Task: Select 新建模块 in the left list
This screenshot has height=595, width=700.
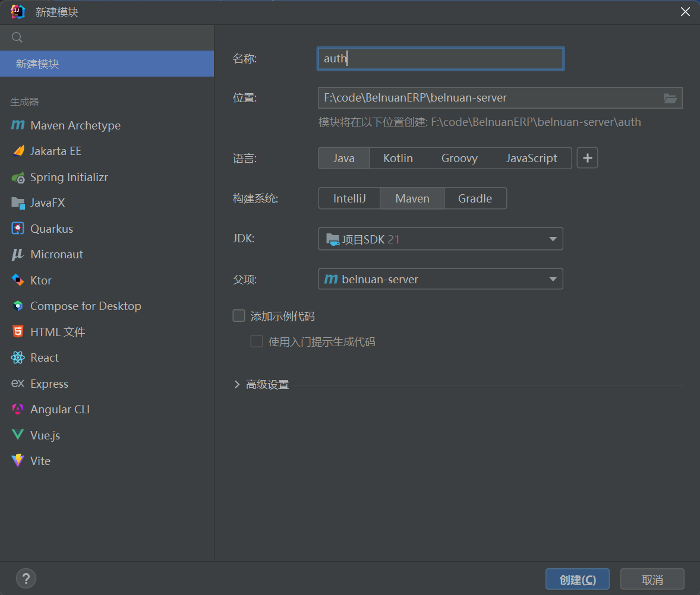Action: pos(107,64)
